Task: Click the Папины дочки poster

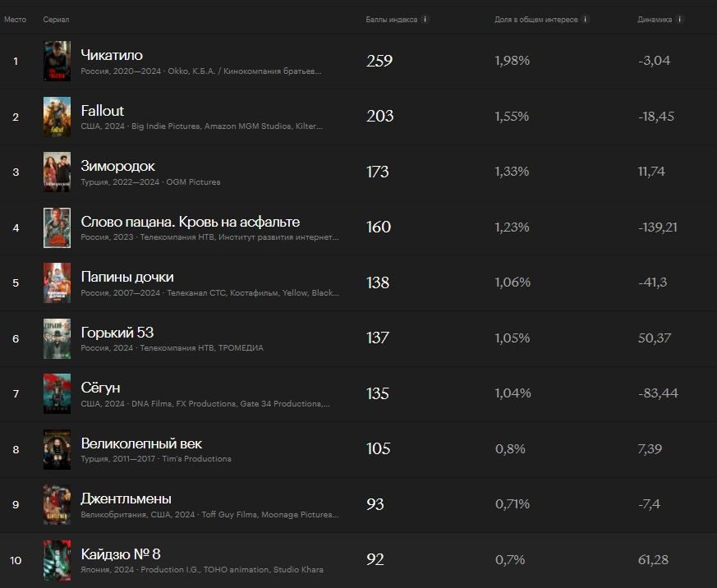Action: pos(57,283)
